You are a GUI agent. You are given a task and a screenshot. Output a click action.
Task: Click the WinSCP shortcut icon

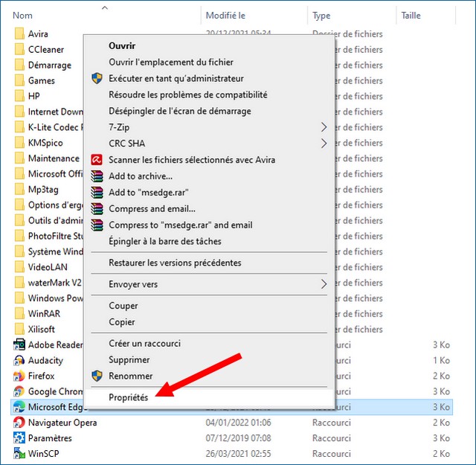click(x=19, y=453)
